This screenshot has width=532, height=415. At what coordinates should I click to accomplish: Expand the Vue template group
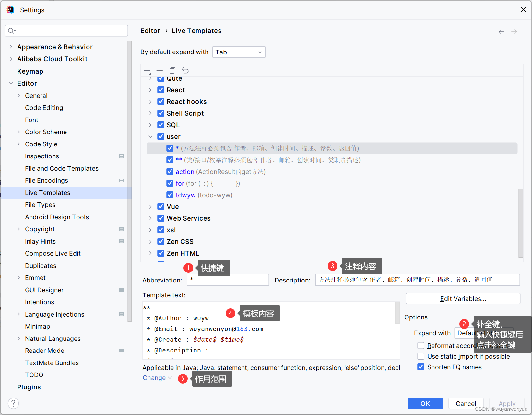[150, 207]
